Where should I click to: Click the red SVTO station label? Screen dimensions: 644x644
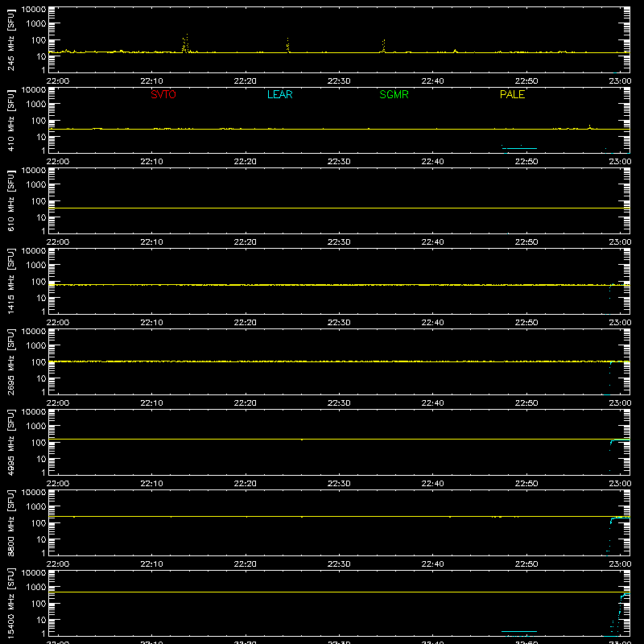pos(163,94)
